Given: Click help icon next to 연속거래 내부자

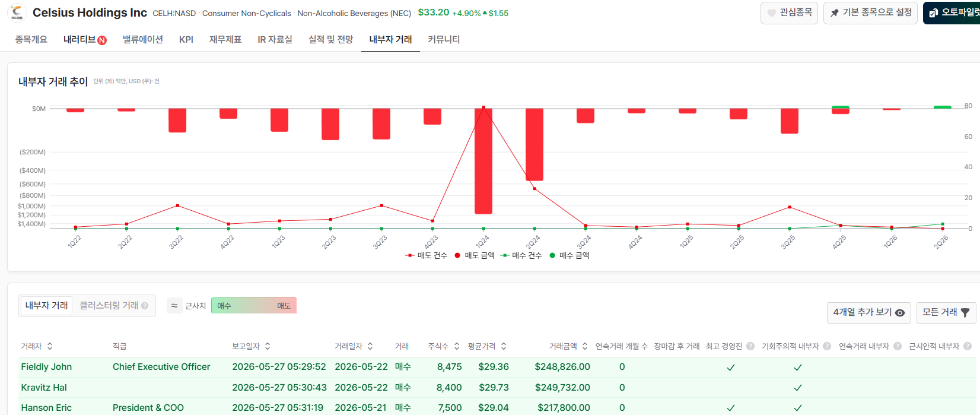Looking at the screenshot, I should (898, 346).
